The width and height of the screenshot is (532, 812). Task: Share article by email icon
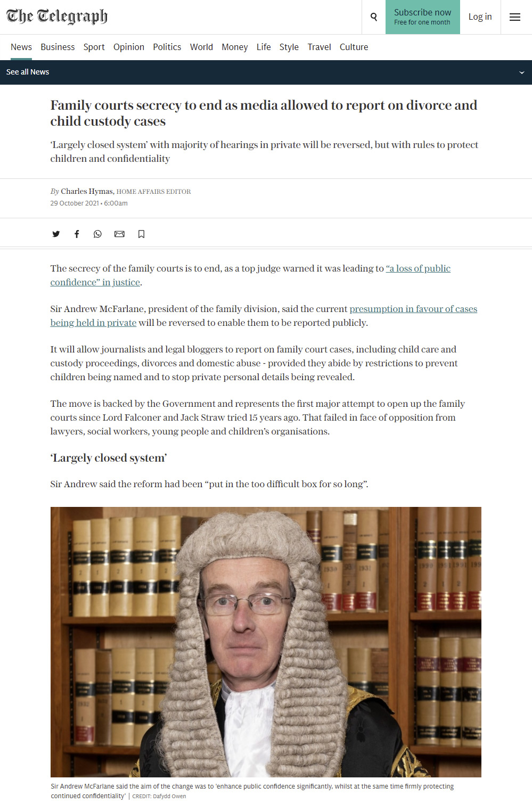tap(119, 234)
